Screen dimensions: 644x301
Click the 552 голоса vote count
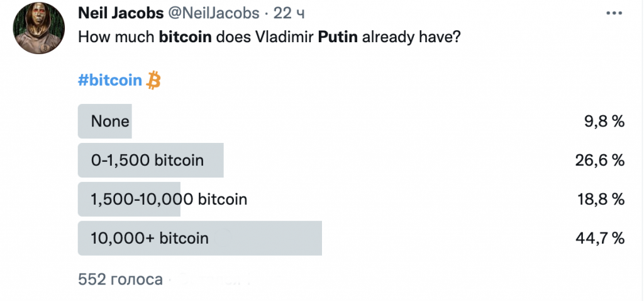(x=120, y=280)
